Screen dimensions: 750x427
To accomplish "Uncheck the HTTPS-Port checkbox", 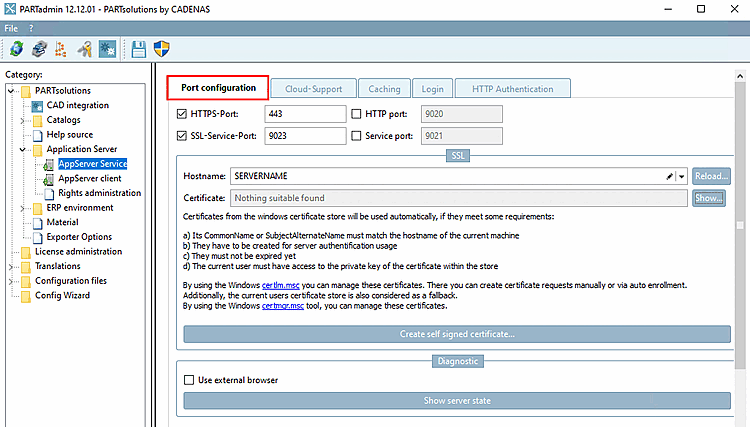I will point(181,114).
